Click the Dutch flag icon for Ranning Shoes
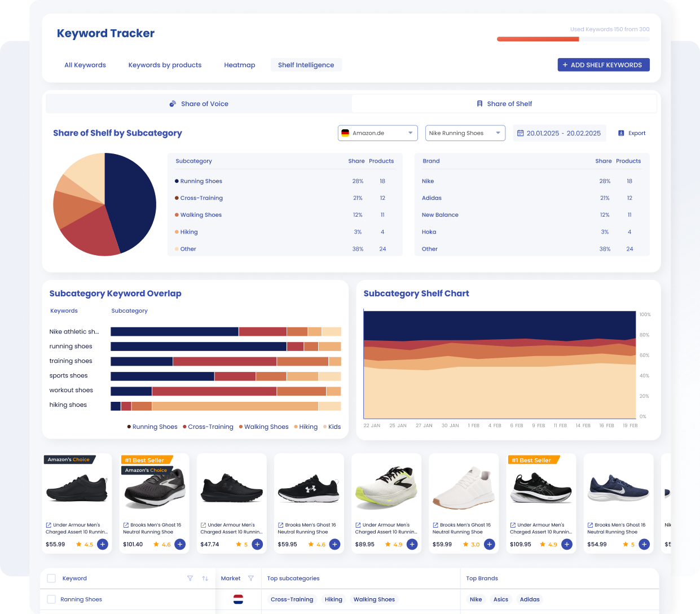 point(239,599)
